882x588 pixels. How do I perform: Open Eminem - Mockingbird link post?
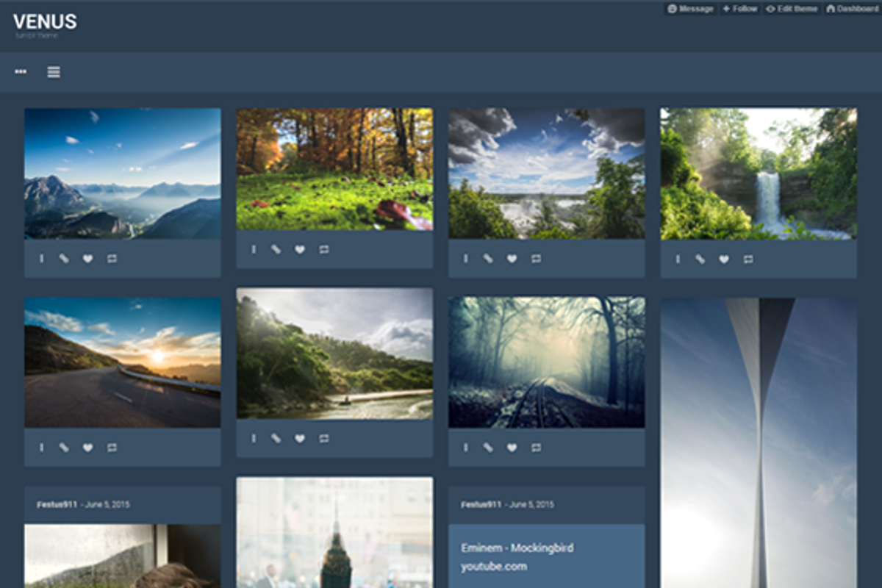pos(517,548)
